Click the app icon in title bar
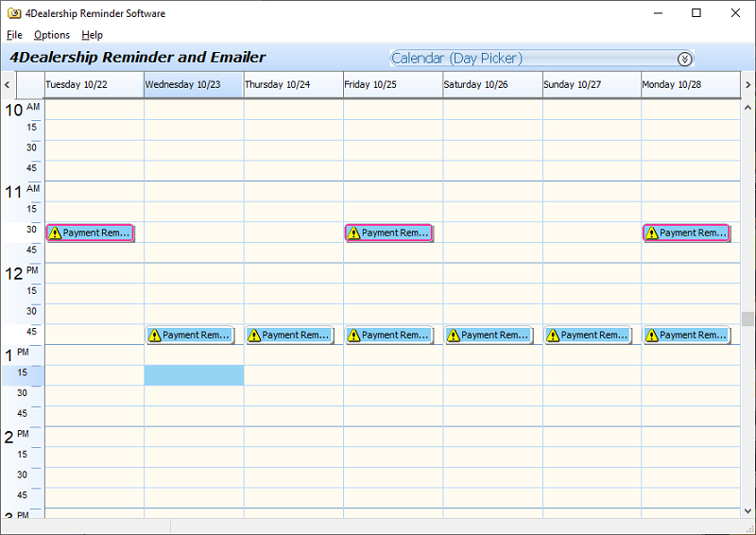 coord(12,13)
